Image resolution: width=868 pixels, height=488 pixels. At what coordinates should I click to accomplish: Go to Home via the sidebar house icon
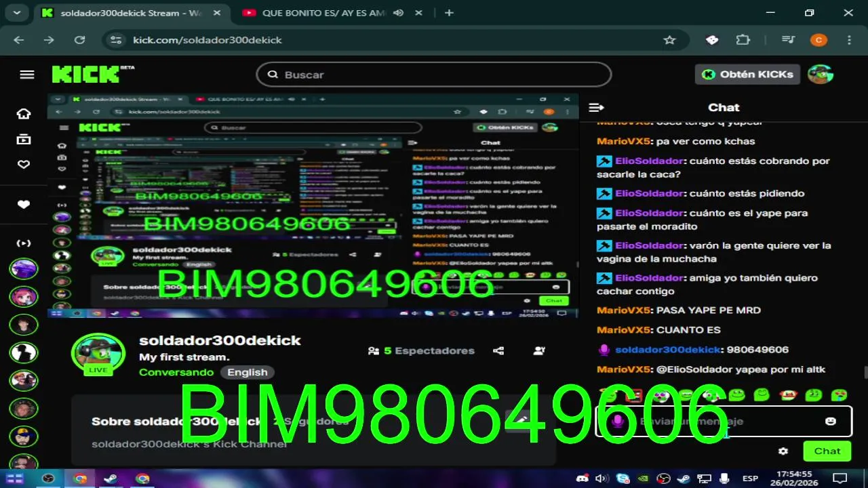24,113
